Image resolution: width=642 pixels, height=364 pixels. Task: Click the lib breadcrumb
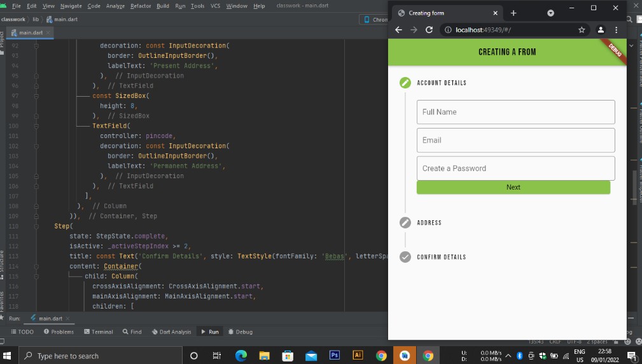click(x=36, y=19)
